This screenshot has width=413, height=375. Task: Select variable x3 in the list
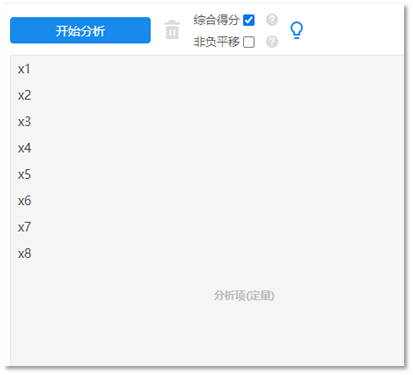coord(24,122)
